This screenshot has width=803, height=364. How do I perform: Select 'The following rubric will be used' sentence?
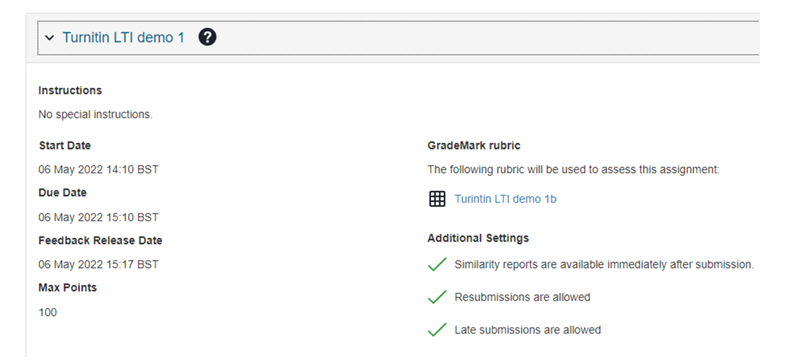(574, 169)
